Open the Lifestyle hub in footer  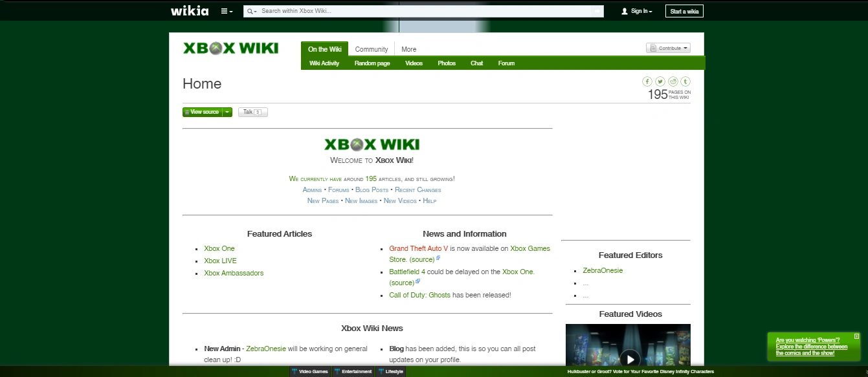point(391,372)
